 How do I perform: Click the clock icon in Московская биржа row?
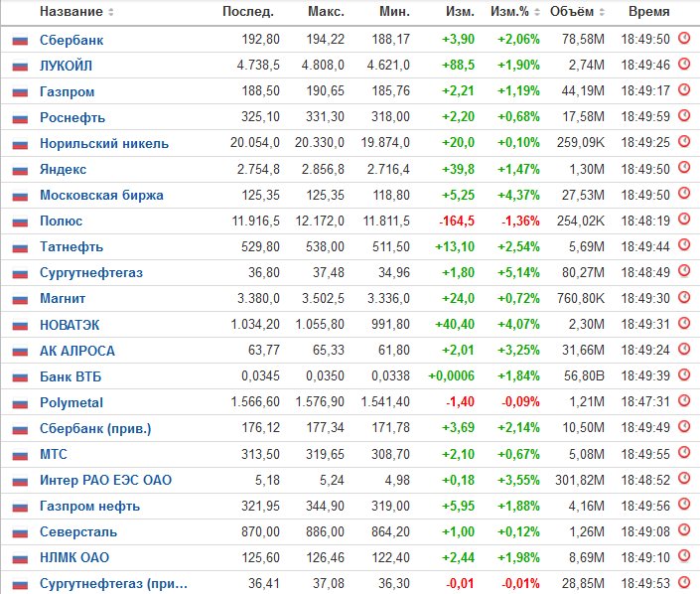(684, 194)
